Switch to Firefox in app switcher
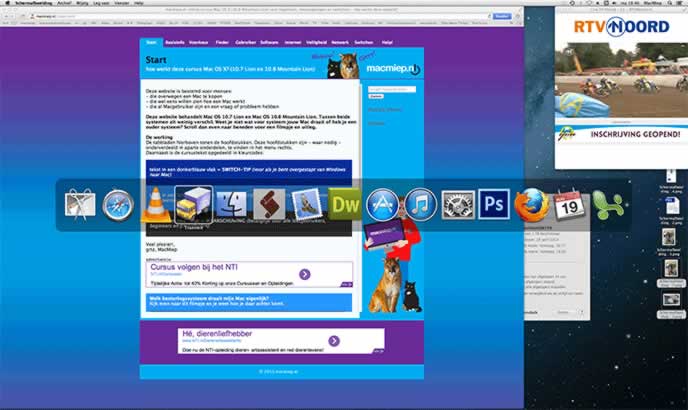688x410 pixels. coord(532,205)
